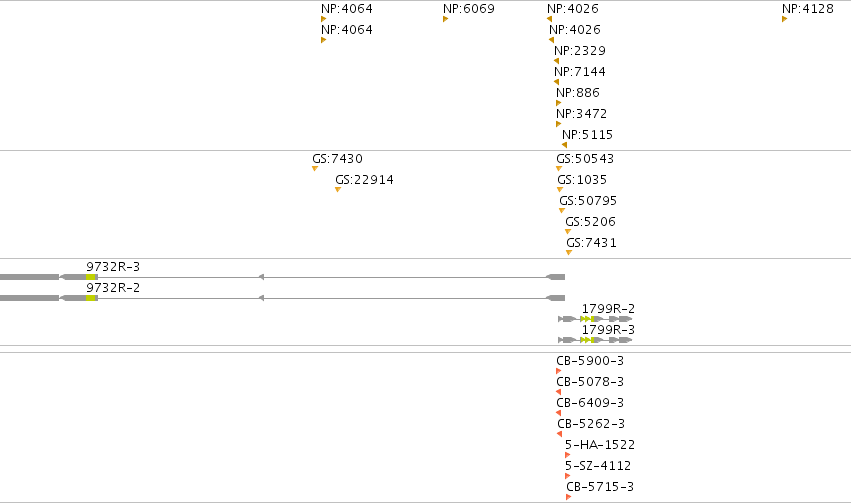
Task: Select the 5-HA-1522 feature label
Action: pos(600,444)
